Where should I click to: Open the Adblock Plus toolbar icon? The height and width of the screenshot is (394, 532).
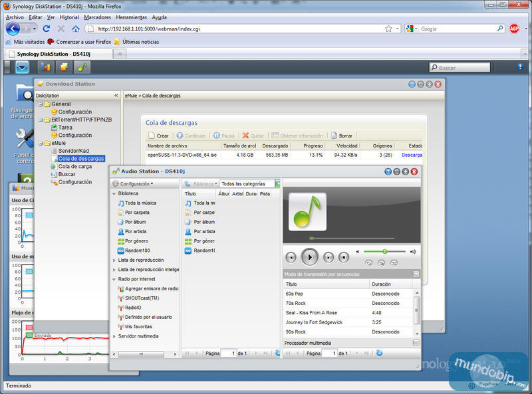pyautogui.click(x=514, y=29)
